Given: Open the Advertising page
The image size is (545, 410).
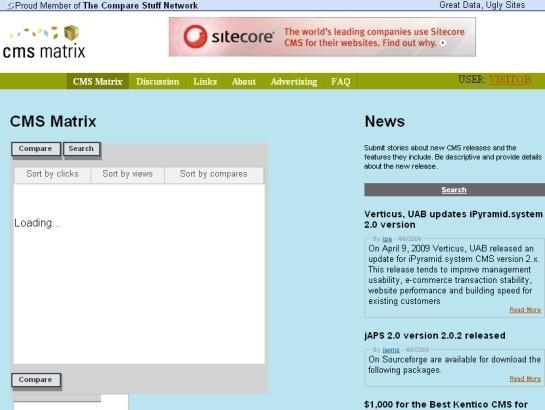Looking at the screenshot, I should coord(294,81).
